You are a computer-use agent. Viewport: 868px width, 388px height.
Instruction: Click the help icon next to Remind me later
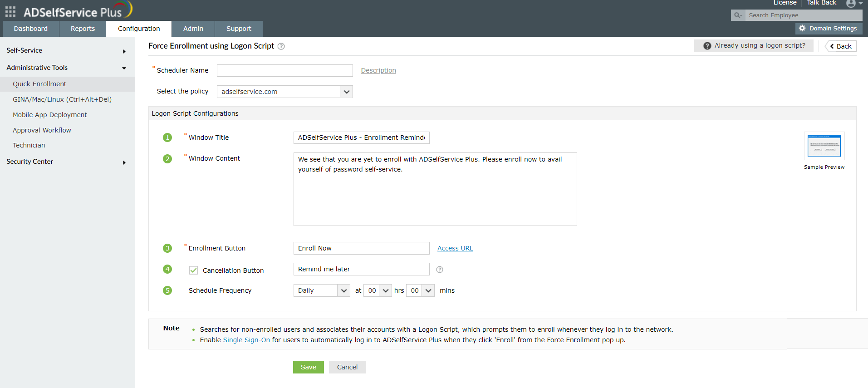[439, 270]
